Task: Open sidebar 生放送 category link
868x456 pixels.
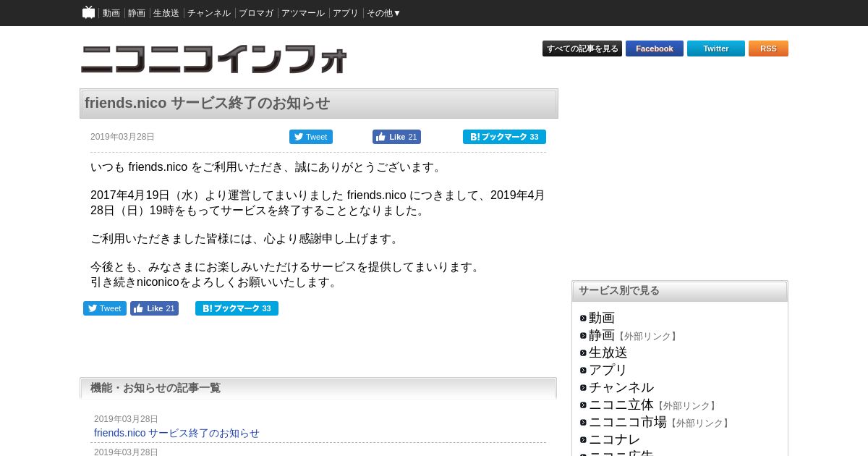Action: click(608, 352)
